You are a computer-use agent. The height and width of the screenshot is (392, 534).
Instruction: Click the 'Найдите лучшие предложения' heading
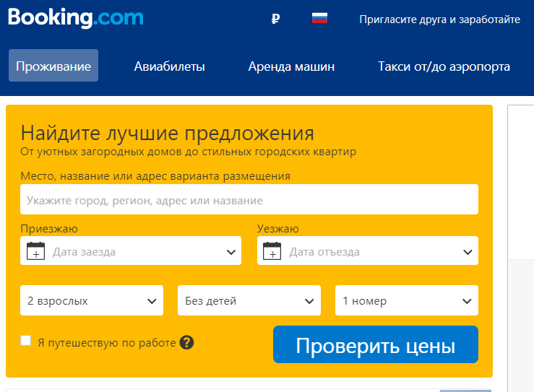167,133
